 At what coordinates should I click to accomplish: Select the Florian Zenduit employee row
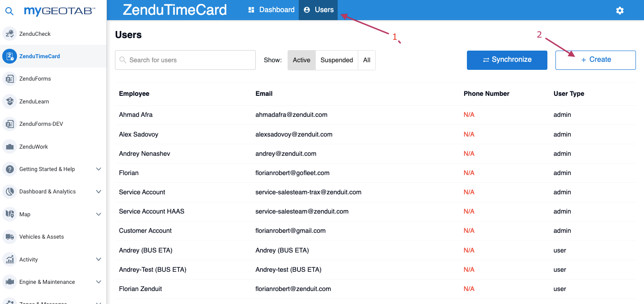(x=375, y=289)
